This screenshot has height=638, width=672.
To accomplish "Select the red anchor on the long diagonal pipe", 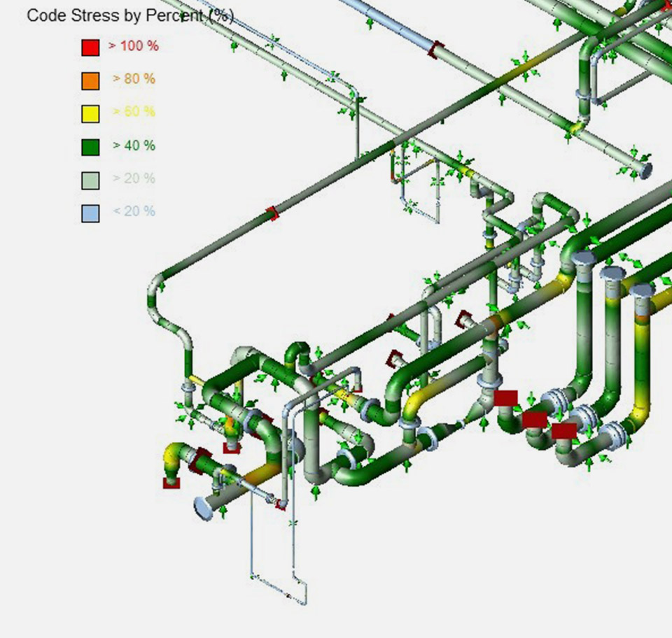I will pos(272,213).
